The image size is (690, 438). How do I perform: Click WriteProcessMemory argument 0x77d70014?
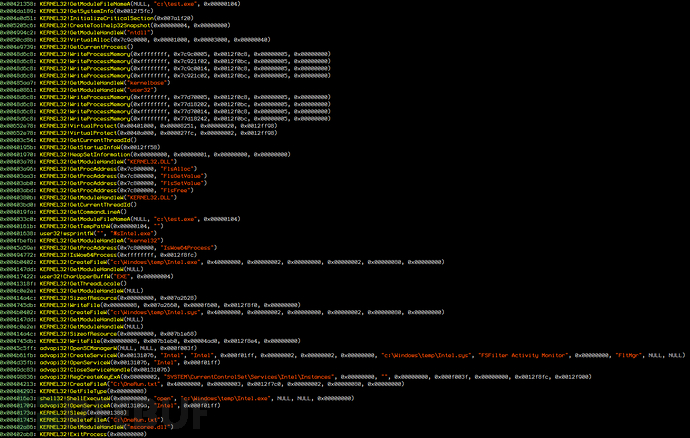pyautogui.click(x=191, y=111)
